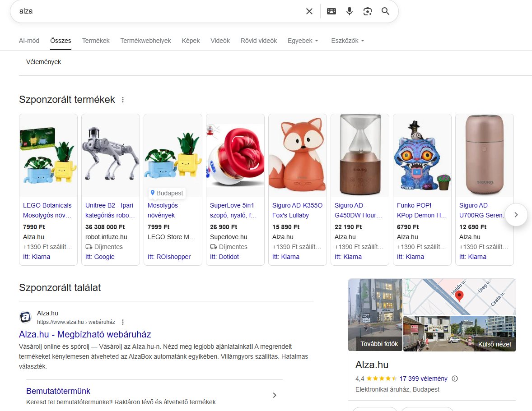The image size is (532, 411).
Task: Expand the Eszközök dropdown
Action: (x=348, y=41)
